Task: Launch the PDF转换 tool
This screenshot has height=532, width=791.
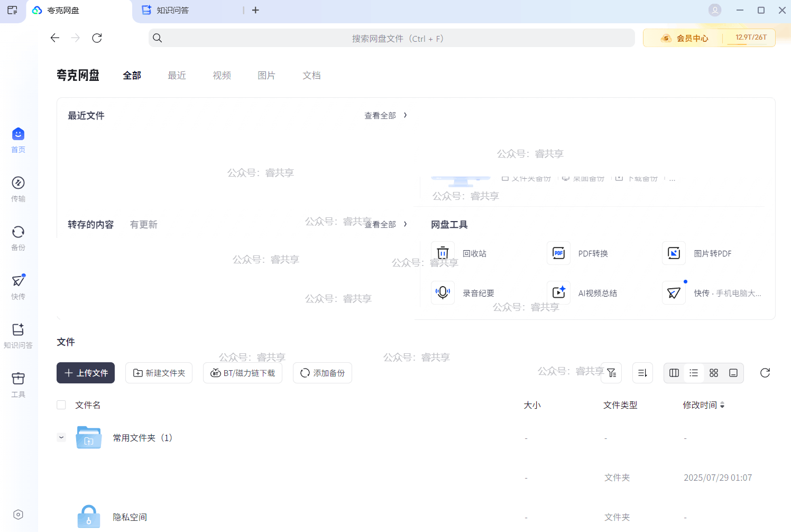Action: pyautogui.click(x=558, y=253)
